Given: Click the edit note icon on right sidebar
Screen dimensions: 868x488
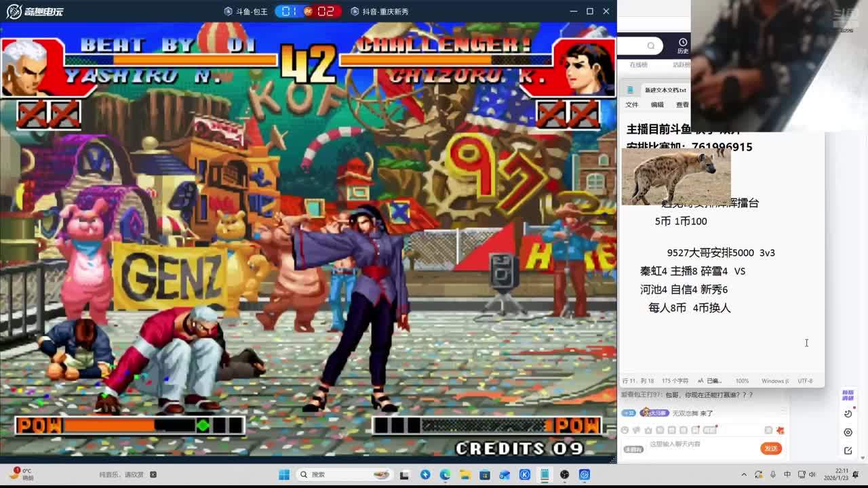Looking at the screenshot, I should pos(848,451).
